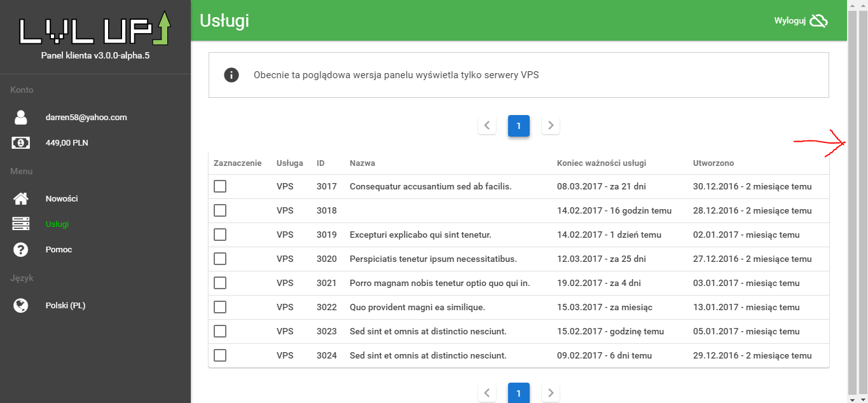Click the LVL UP logo
The width and height of the screenshot is (868, 403).
pos(95,29)
